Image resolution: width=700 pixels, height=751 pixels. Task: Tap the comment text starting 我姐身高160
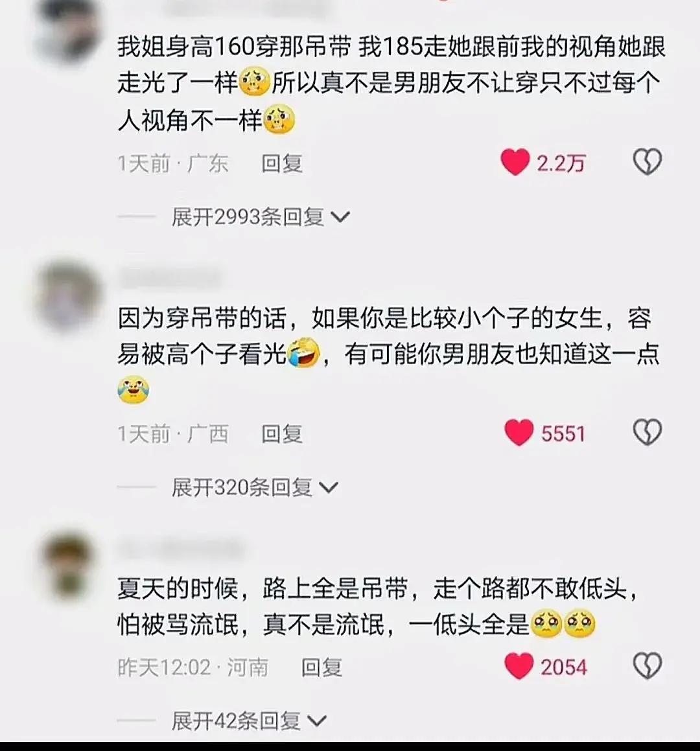pyautogui.click(x=391, y=84)
